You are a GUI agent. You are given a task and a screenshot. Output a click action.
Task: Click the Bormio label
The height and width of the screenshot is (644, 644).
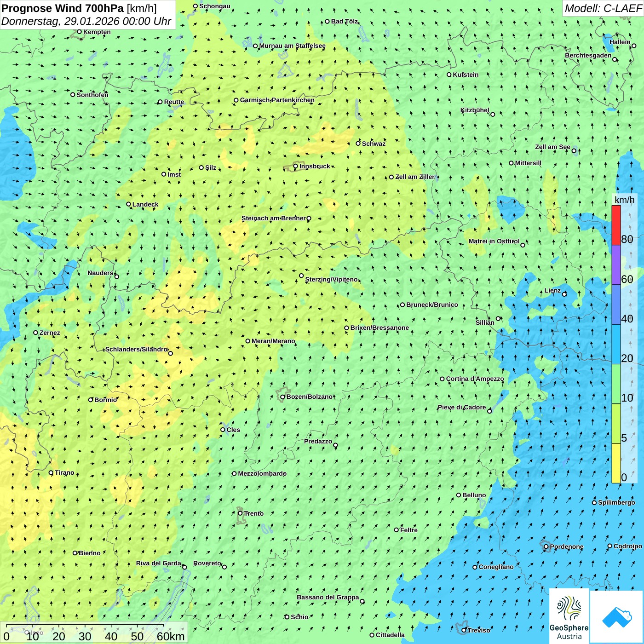[106, 400]
